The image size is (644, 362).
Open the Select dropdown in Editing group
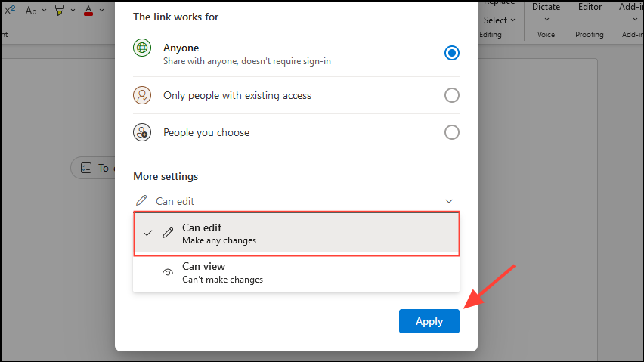click(499, 20)
